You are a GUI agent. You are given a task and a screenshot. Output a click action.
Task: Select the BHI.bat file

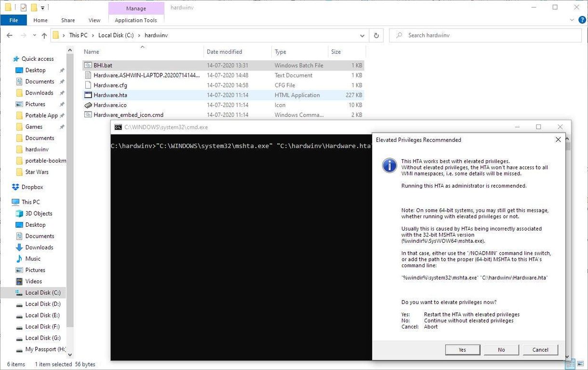click(223, 65)
